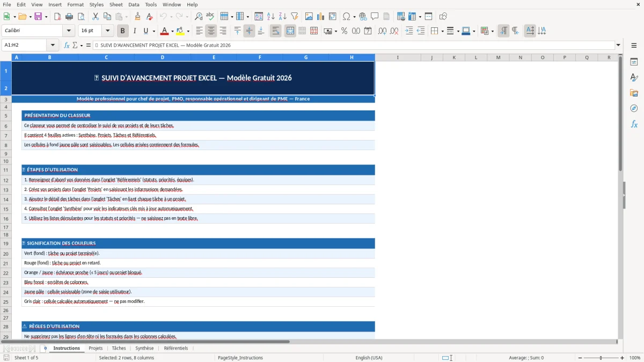This screenshot has width=644, height=362.
Task: Toggle Merge and Center Cells
Action: (290, 31)
